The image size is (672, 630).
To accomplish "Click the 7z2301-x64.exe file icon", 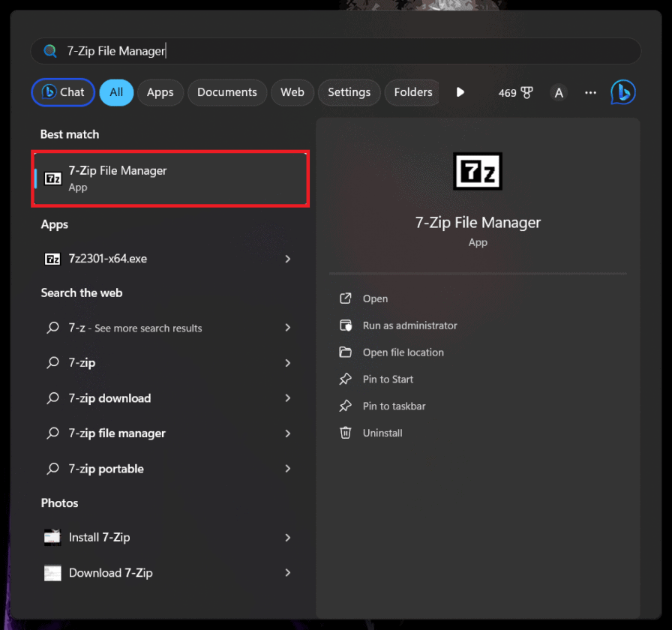I will point(52,258).
